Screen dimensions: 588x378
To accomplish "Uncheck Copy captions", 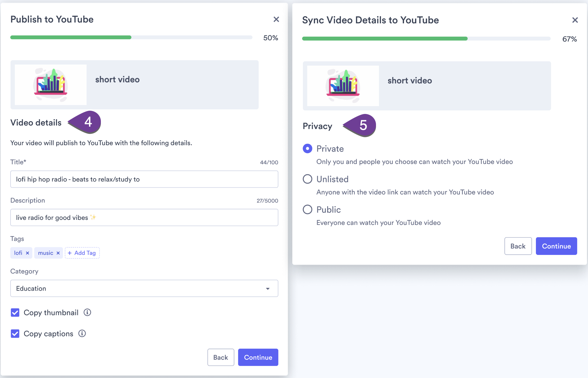I will tap(15, 333).
